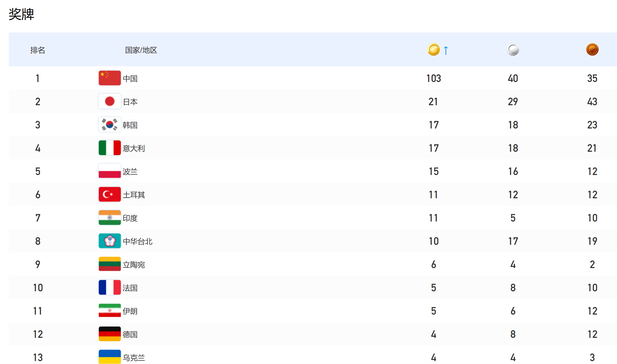Image resolution: width=617 pixels, height=364 pixels.
Task: Click the Lithuania flag icon
Action: [x=110, y=264]
